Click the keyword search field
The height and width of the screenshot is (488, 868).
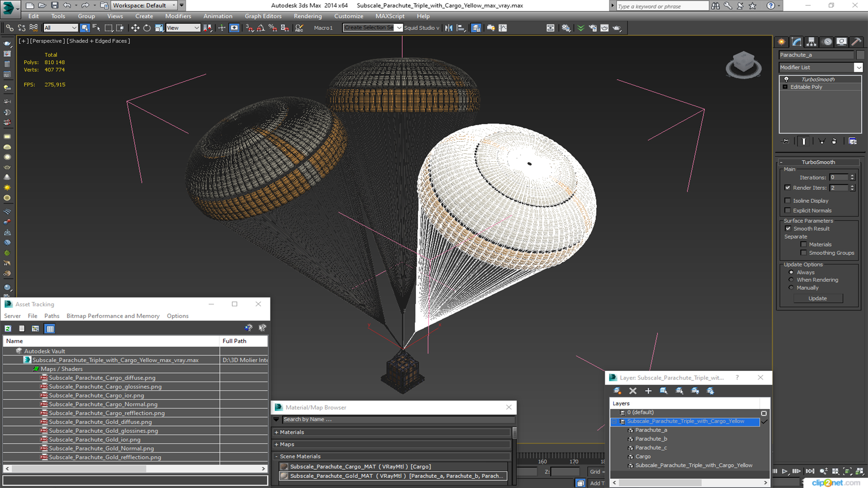coord(663,6)
